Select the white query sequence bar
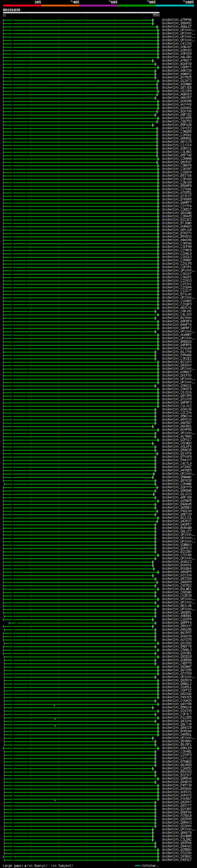This screenshot has height=868, width=197. tap(81, 13)
